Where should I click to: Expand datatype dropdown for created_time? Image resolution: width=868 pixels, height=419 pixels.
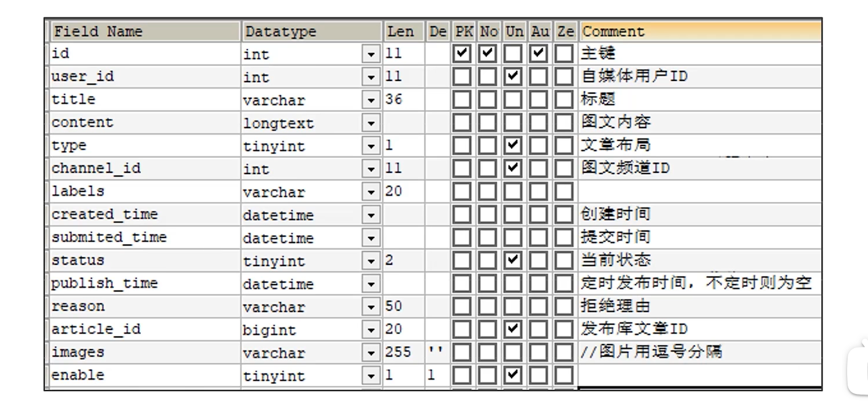pos(371,215)
